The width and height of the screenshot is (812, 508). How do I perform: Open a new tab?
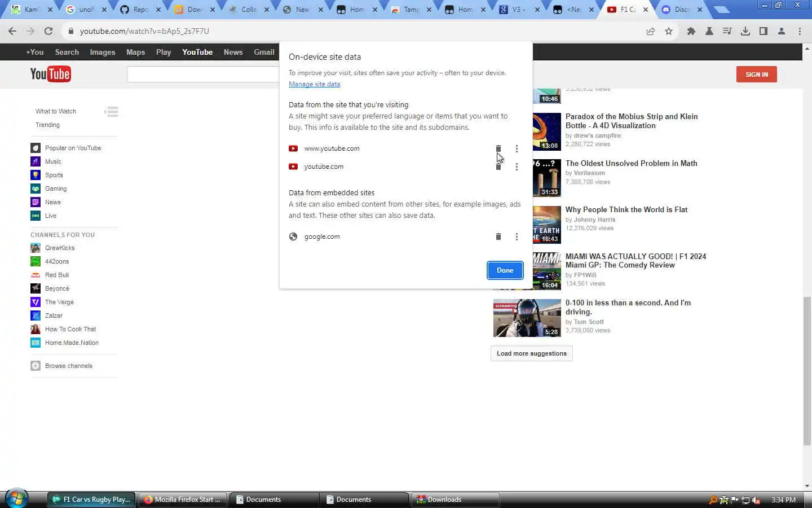point(722,10)
